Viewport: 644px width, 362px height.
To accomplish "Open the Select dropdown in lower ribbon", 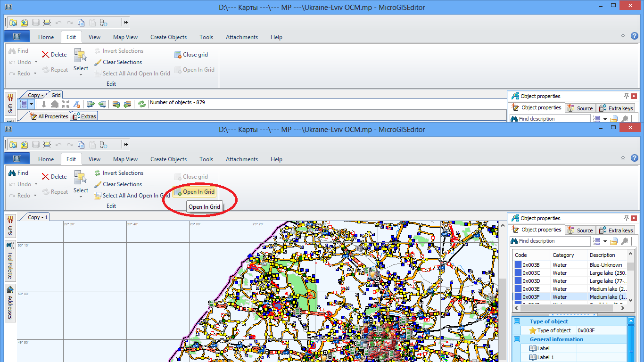I will coord(81,196).
